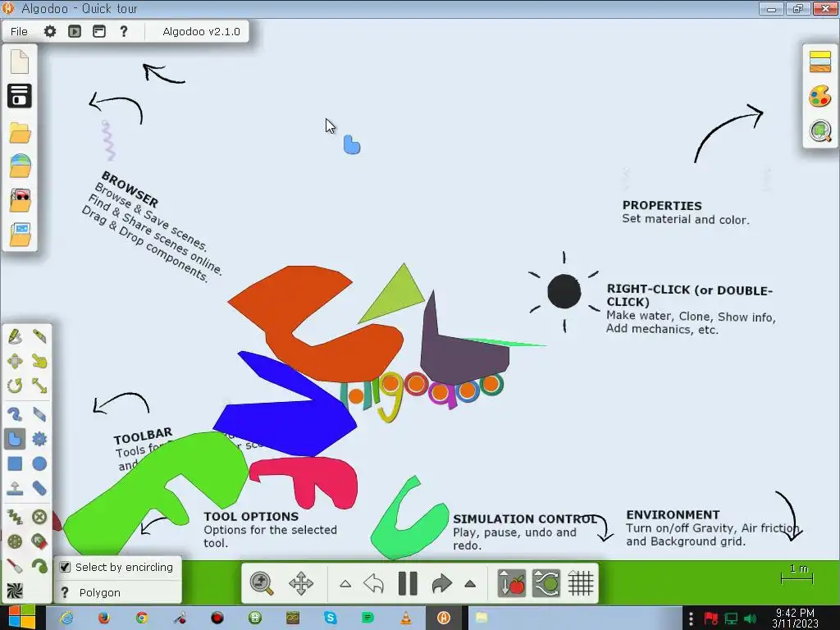The image size is (840, 630).
Task: Select the Axle tool
Action: pos(15,541)
